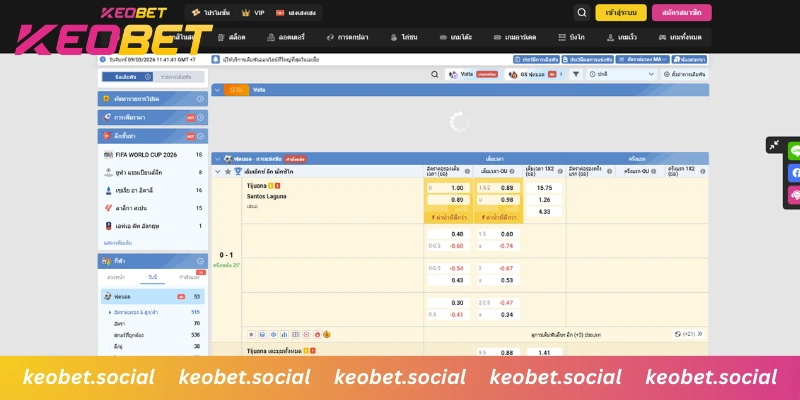This screenshot has width=800, height=400.
Task: Click the magnifier icon in the odds filter bar
Action: point(434,74)
